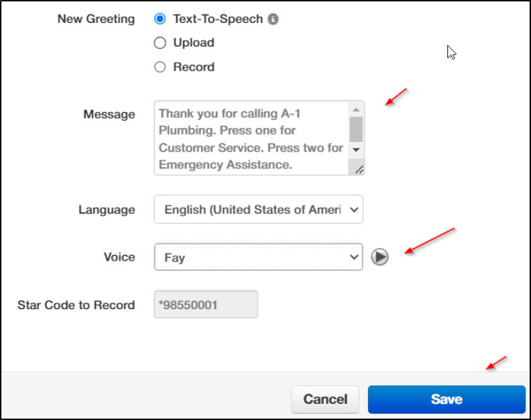Screen dimensions: 531x420
Task: Click the 'Star Code to Record' label
Action: [76, 305]
